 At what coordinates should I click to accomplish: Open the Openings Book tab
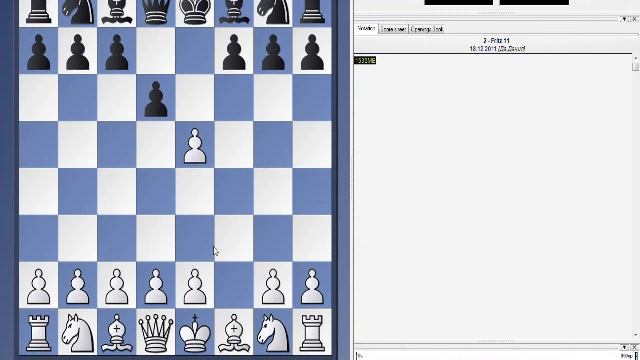[x=427, y=29]
